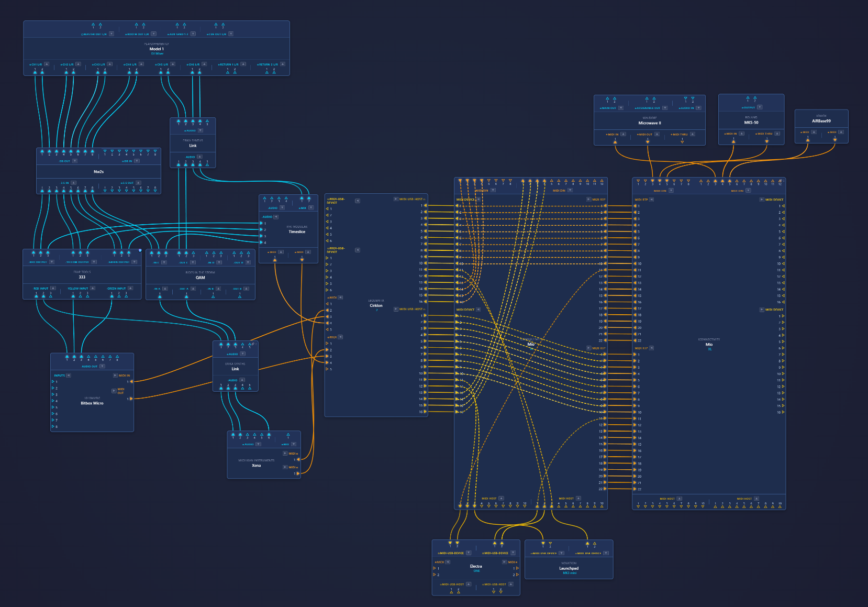The height and width of the screenshot is (607, 868).
Task: Select the Timeslice device title
Action: [x=297, y=231]
